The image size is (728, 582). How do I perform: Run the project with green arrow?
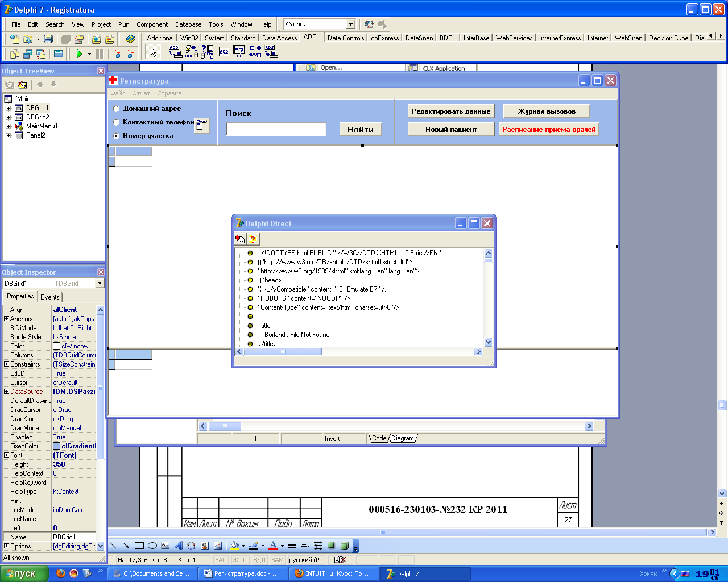point(79,54)
